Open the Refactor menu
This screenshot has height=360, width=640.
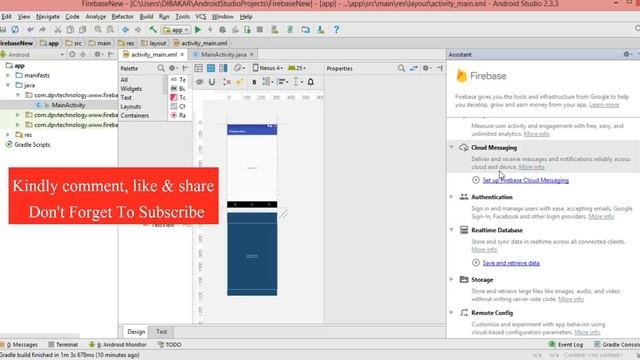pos(122,17)
